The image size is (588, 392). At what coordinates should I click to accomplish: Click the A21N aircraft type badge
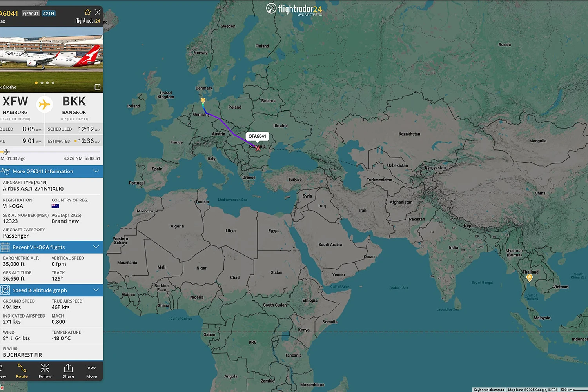click(49, 13)
